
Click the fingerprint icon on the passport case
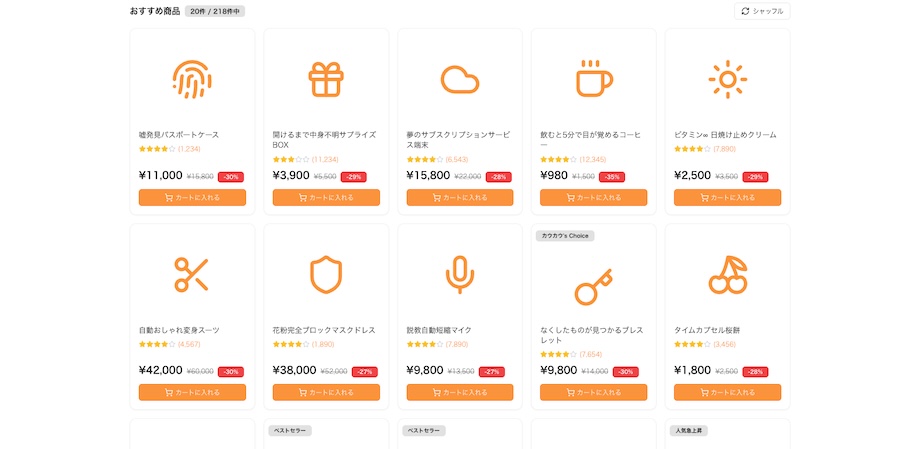(x=192, y=79)
